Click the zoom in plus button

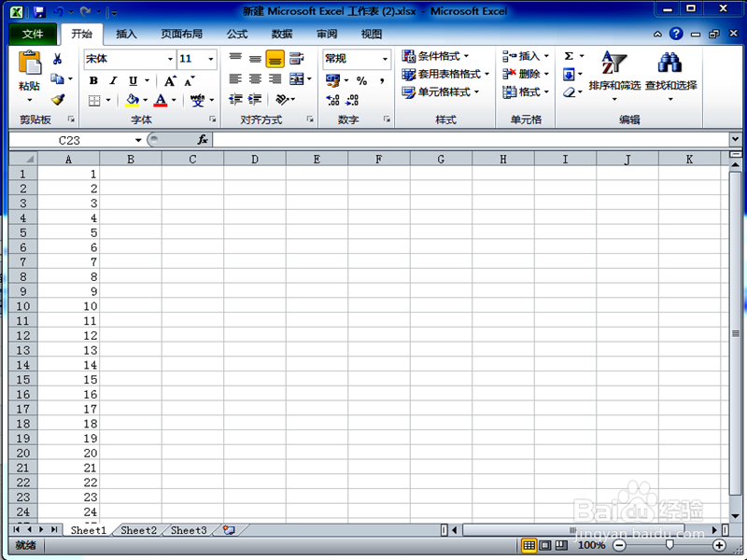(x=719, y=546)
